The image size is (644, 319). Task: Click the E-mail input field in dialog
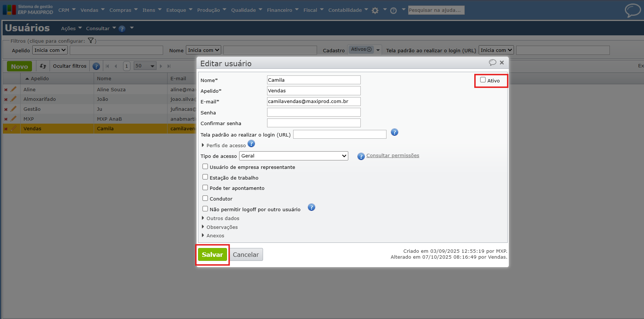(314, 102)
